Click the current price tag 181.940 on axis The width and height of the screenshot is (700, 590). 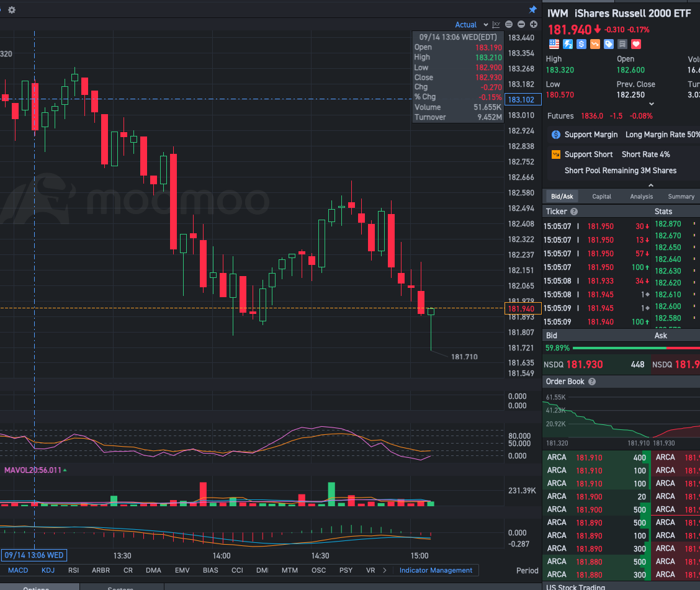(x=523, y=308)
